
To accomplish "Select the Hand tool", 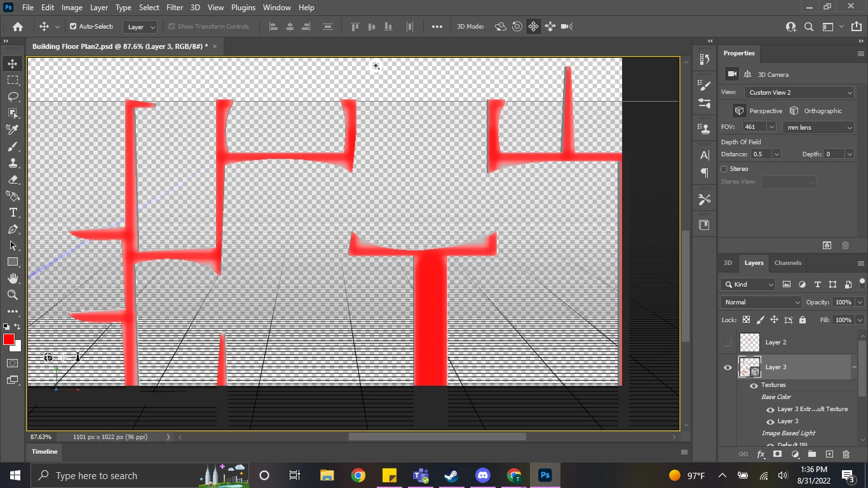I will (13, 278).
